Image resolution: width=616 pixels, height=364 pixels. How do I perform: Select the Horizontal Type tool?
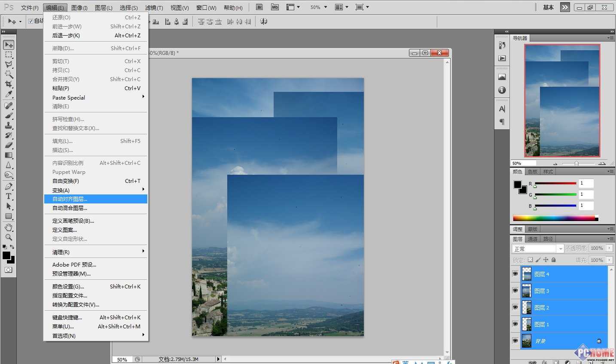9,196
